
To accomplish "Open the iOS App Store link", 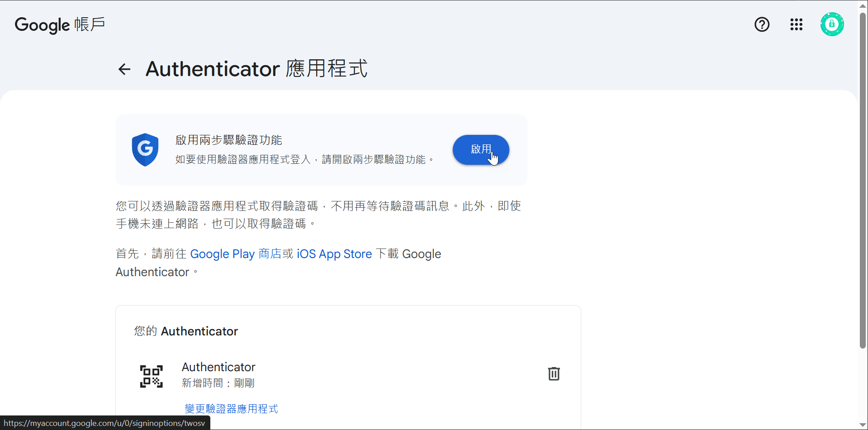I will (334, 254).
